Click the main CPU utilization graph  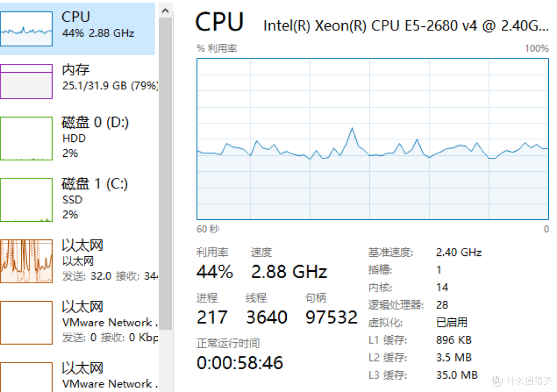coord(373,139)
